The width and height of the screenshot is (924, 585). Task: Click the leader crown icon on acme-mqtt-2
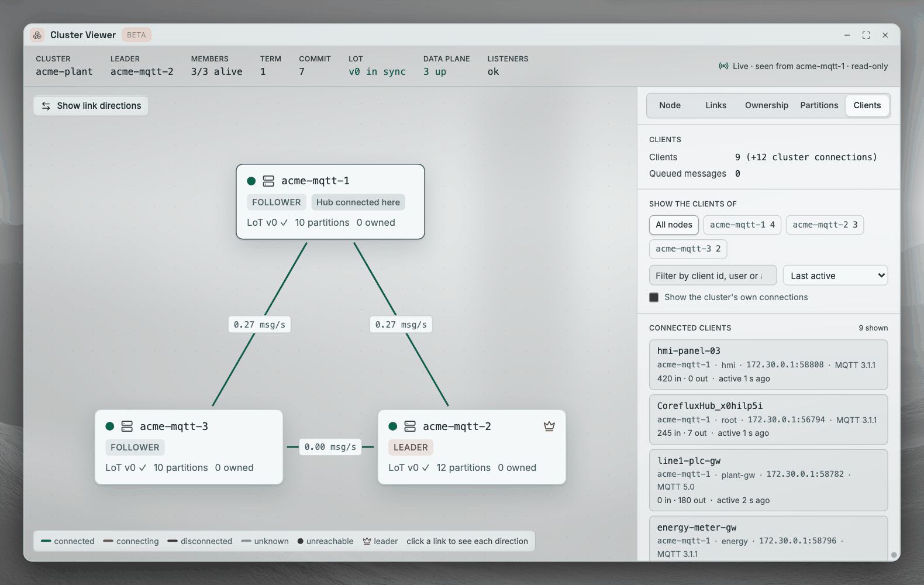549,426
